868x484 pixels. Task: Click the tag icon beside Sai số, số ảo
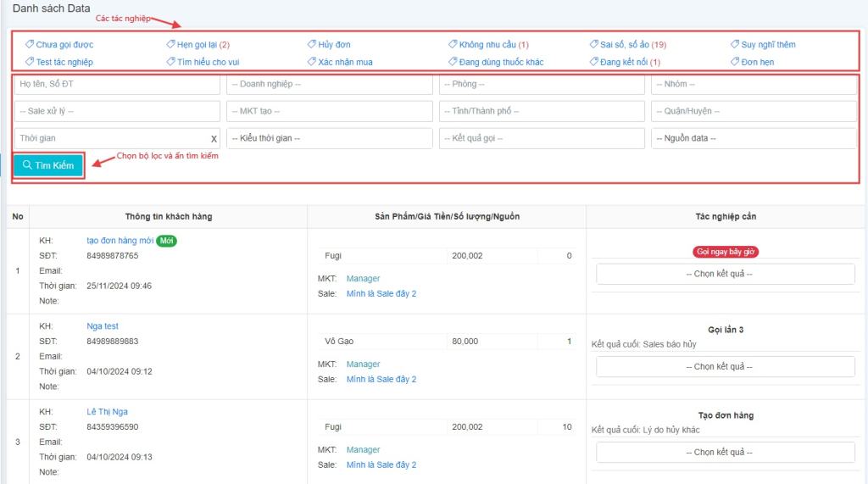click(x=594, y=44)
